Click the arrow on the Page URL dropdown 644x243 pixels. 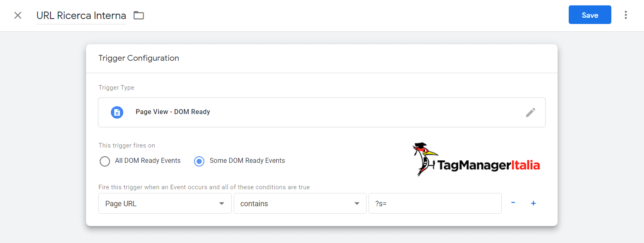[222, 204]
